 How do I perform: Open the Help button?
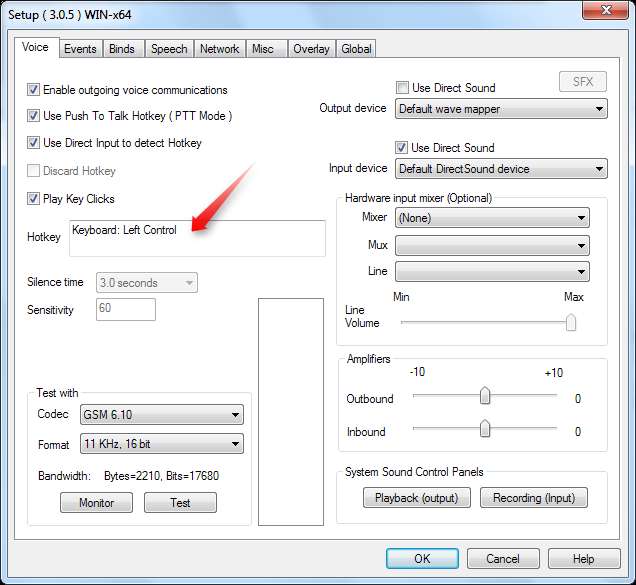tap(584, 559)
